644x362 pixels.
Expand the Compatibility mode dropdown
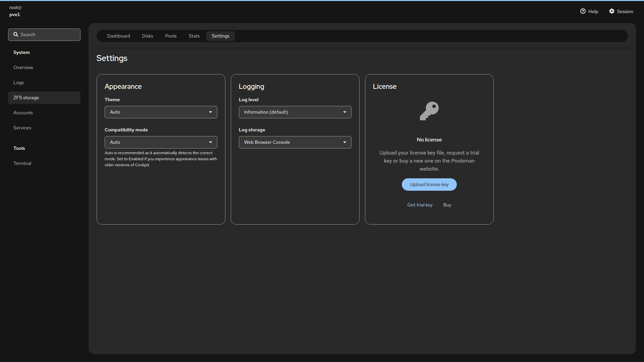[161, 142]
